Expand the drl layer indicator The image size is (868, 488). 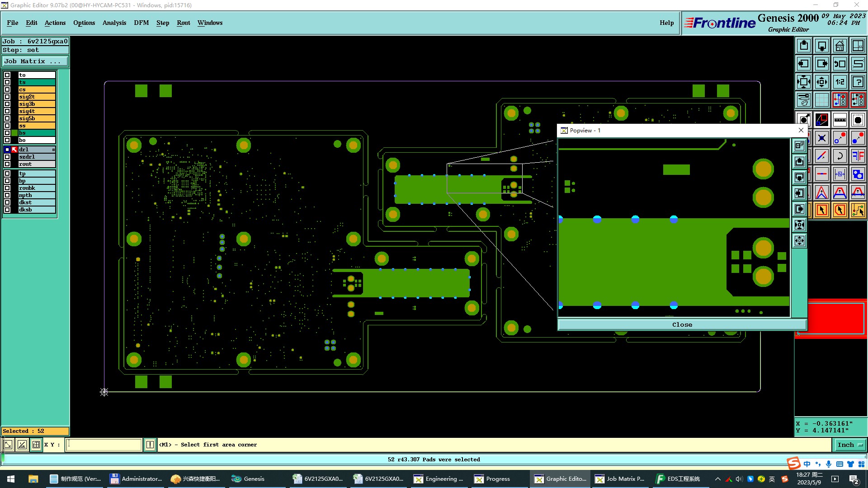pos(53,150)
